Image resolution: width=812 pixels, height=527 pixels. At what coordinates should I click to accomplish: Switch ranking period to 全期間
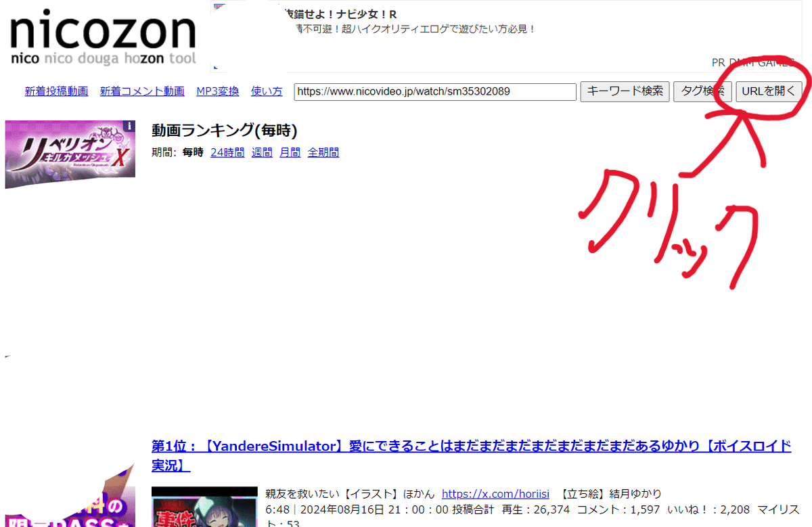[x=323, y=152]
